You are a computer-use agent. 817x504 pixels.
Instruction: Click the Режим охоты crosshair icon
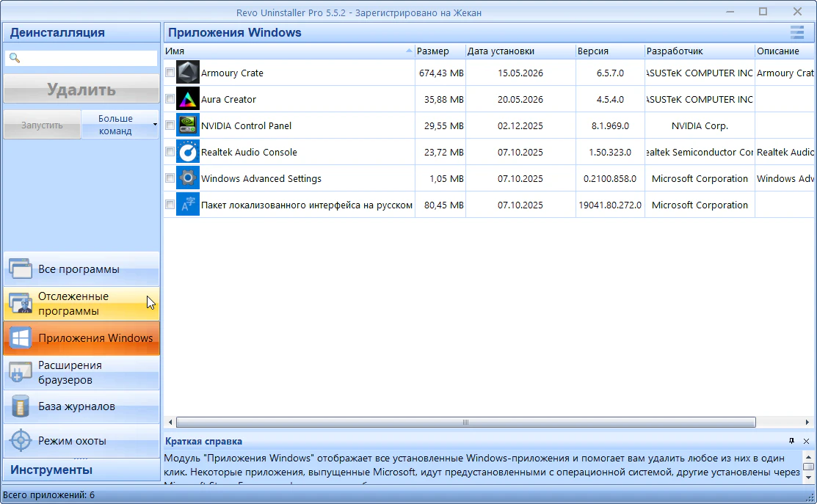pos(21,440)
